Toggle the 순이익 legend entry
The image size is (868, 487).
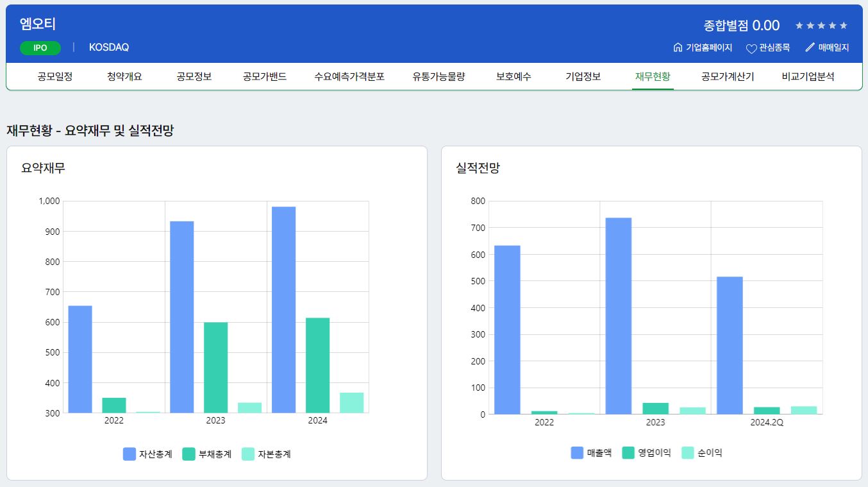pos(701,453)
